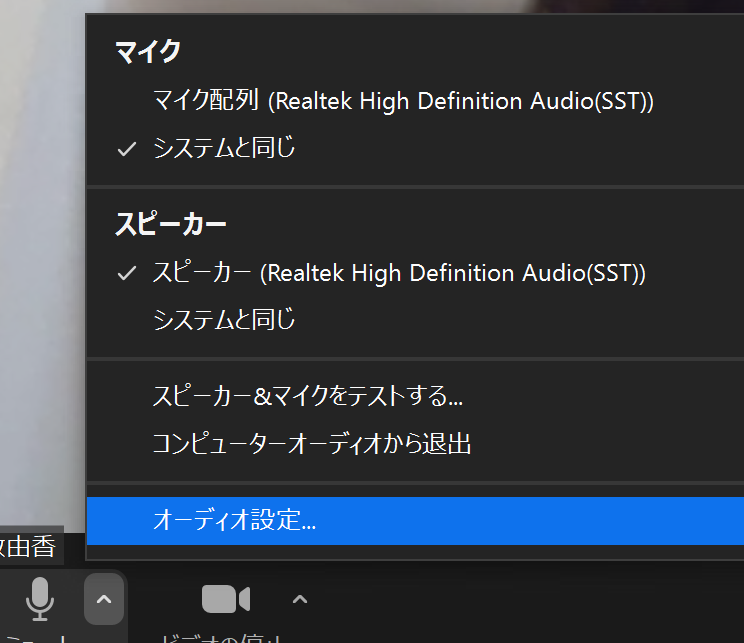This screenshot has width=744, height=643.
Task: Click video area left of the menu
Action: pos(40,300)
